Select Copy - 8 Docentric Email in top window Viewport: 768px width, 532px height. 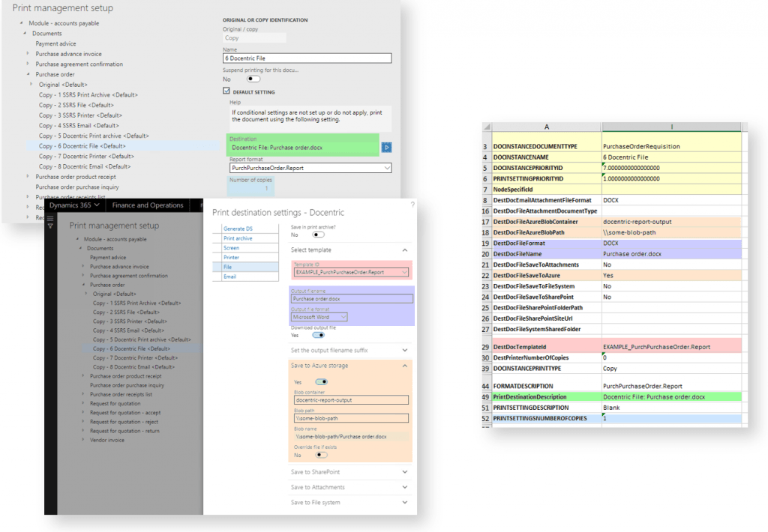point(85,166)
